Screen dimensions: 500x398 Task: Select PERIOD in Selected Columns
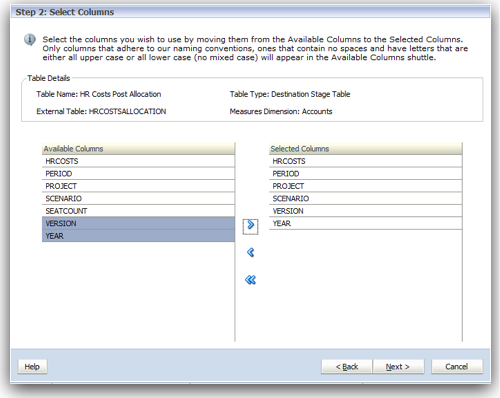pos(366,174)
